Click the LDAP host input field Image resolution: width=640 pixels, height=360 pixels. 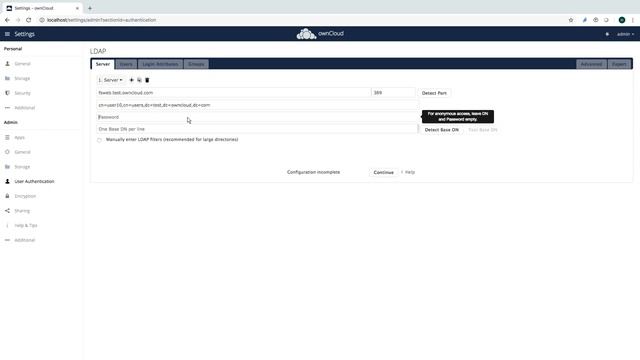pyautogui.click(x=233, y=93)
